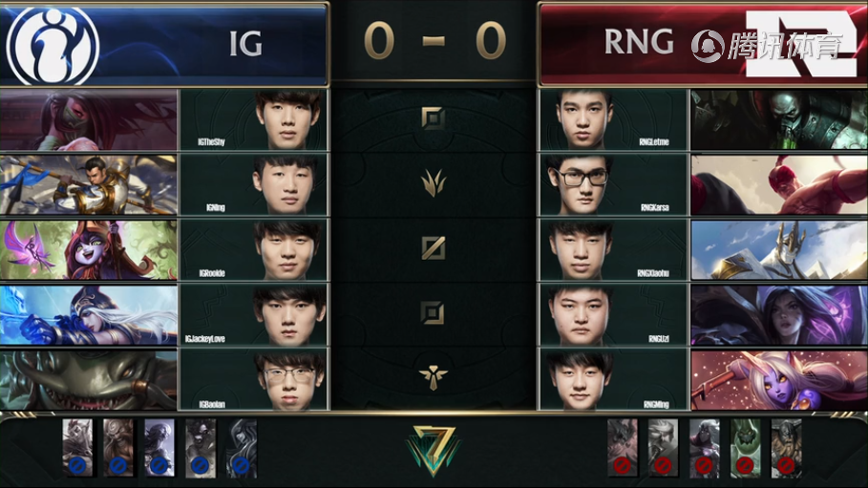
Task: Click the Tahm Kench champion splash
Action: pos(89,380)
